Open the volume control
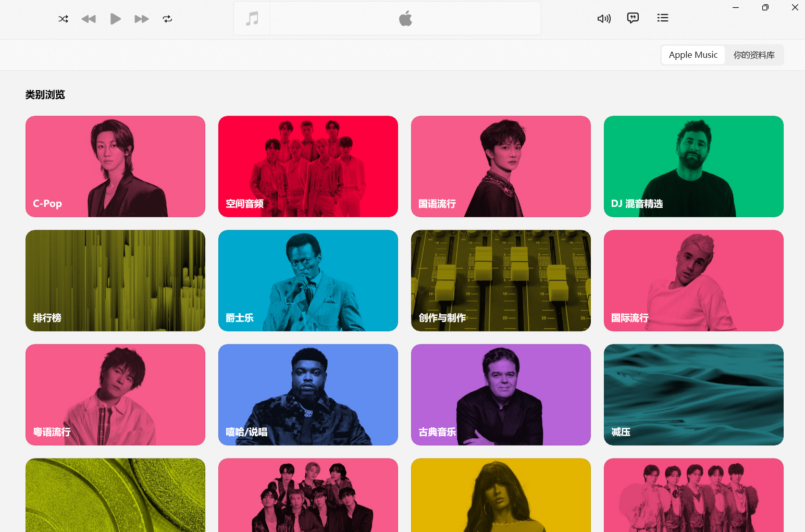The height and width of the screenshot is (532, 805). point(603,18)
